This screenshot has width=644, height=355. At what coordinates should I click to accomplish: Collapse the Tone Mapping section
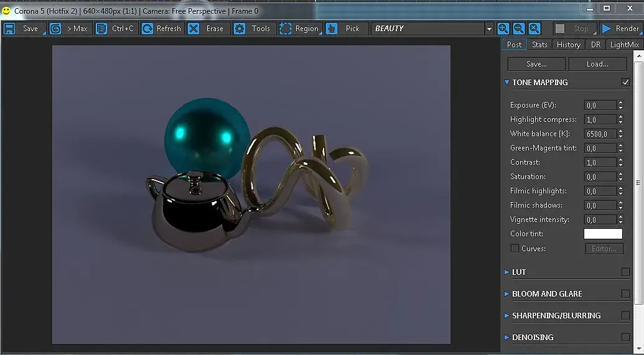507,82
